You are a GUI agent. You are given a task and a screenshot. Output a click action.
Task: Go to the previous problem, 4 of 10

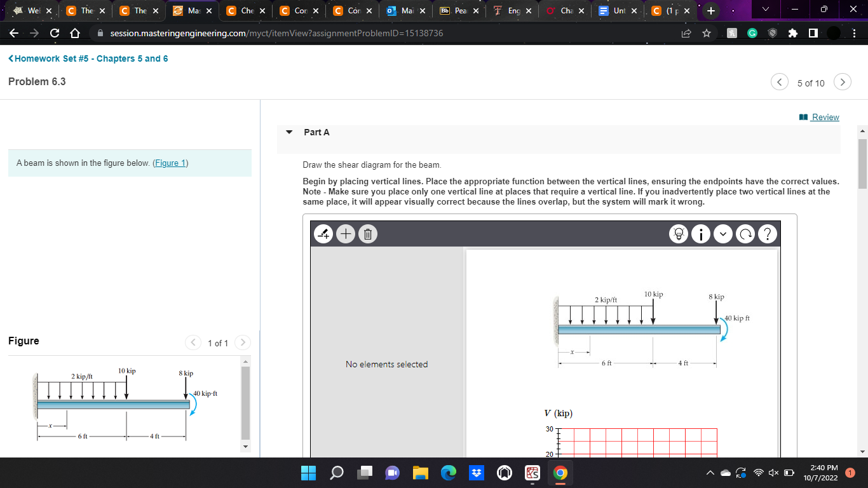click(x=780, y=83)
